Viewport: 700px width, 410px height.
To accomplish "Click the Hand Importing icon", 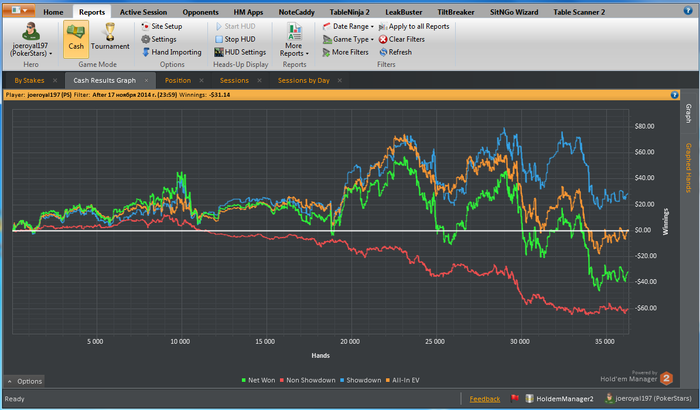I will [145, 52].
